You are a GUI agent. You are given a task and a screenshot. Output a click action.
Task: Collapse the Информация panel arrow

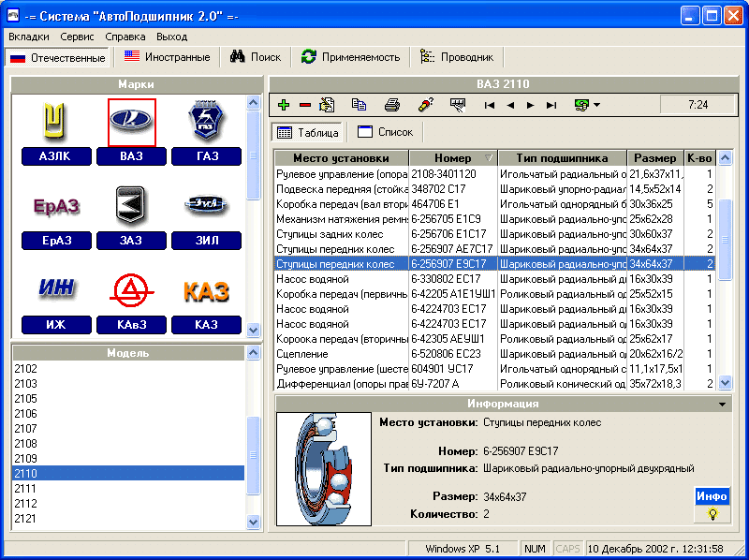(x=722, y=404)
